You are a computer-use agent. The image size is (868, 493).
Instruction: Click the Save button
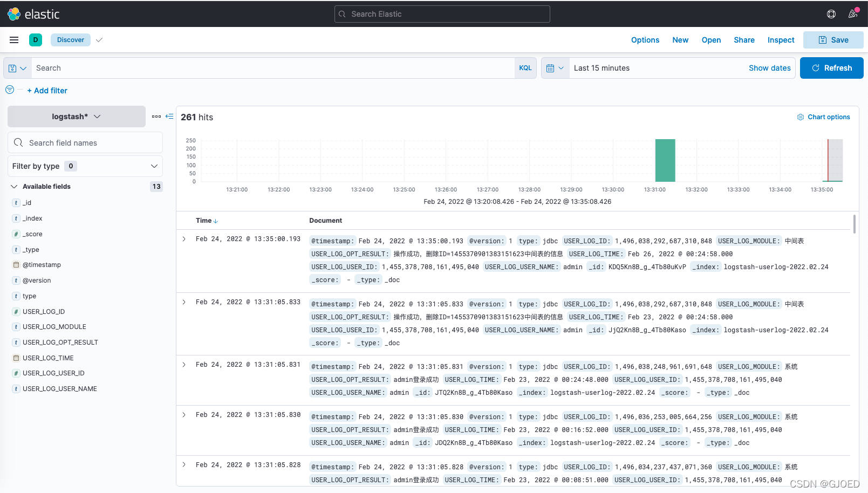coord(833,40)
